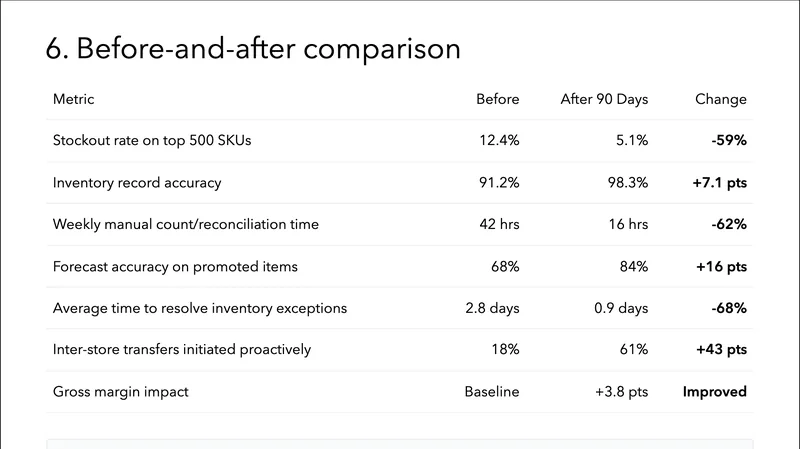Select the 0.9 days after value
The image size is (800, 449).
pos(619,308)
